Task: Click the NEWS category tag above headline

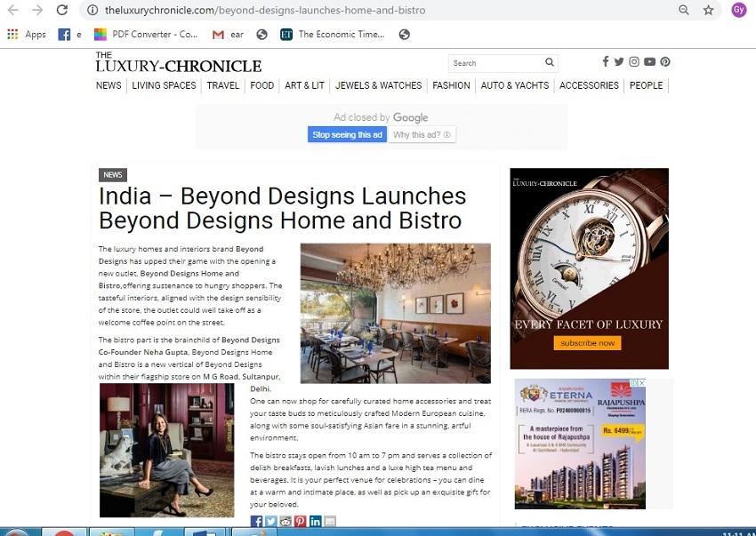Action: 113,175
